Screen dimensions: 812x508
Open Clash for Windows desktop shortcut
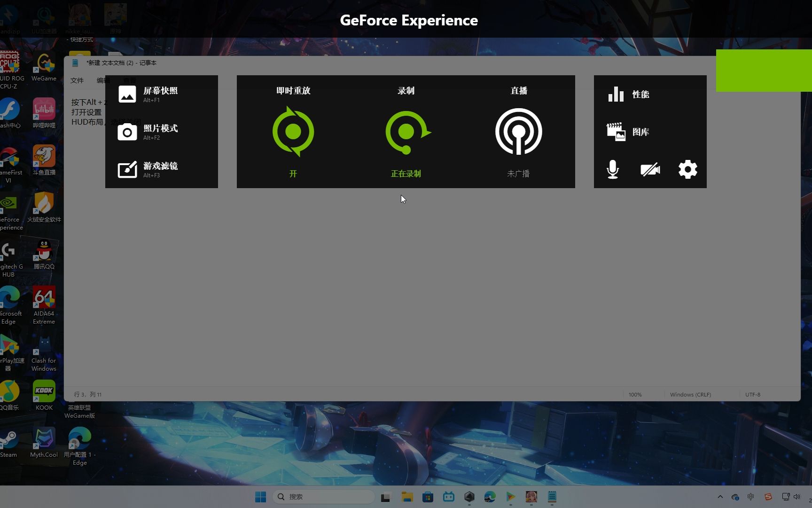coord(44,352)
